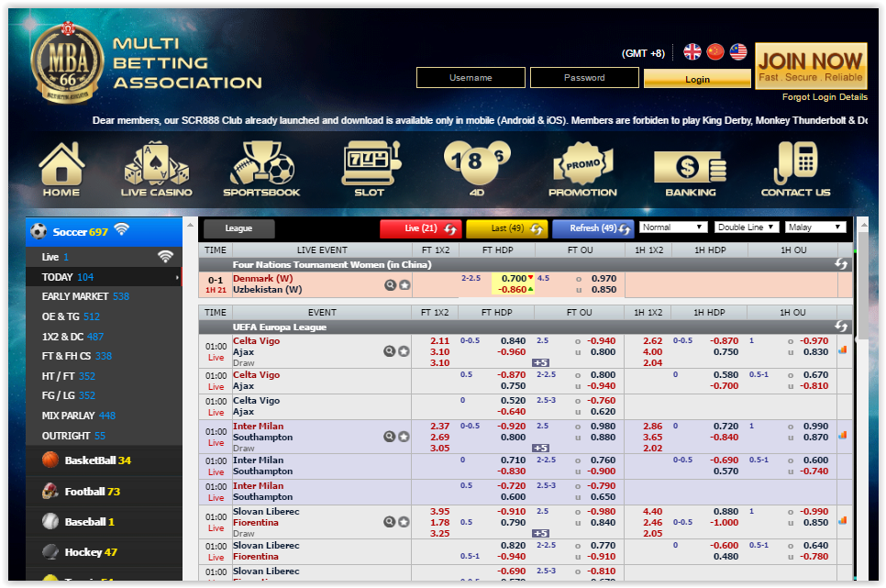Open statistics chart for Slovan Liberec match
886x588 pixels.
pos(843,520)
